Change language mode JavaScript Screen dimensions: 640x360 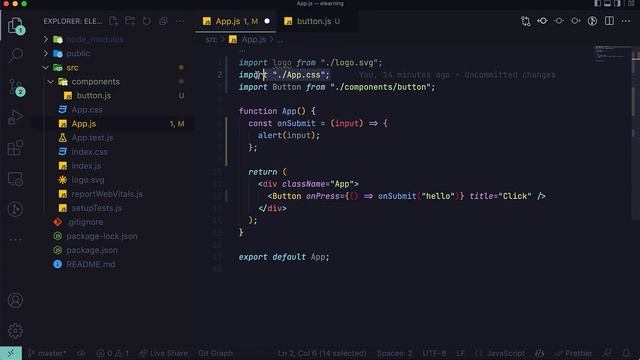pos(506,353)
